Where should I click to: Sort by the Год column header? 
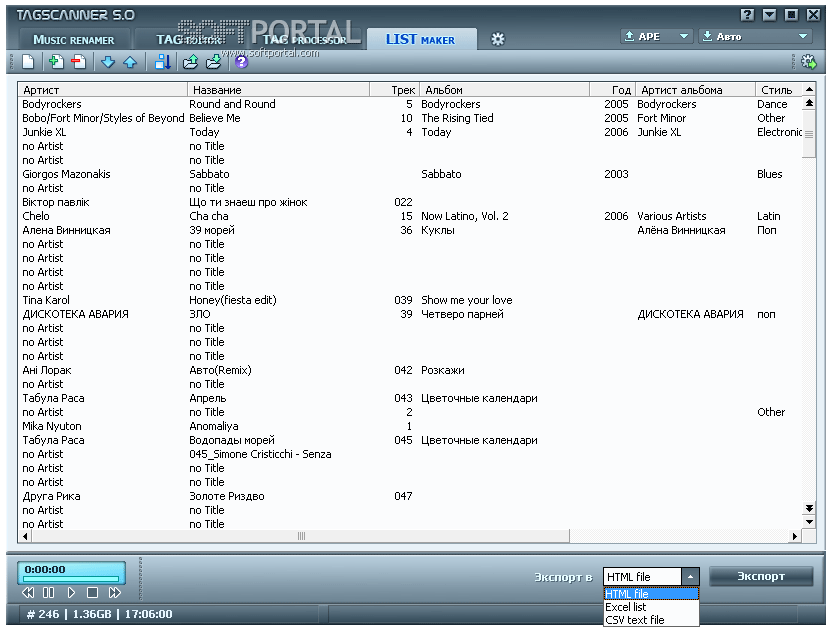[x=612, y=90]
